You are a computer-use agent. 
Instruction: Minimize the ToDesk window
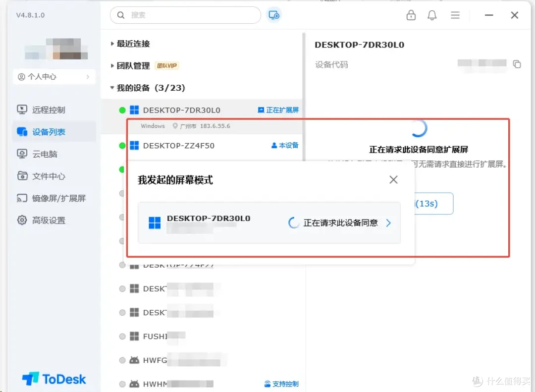(x=489, y=15)
